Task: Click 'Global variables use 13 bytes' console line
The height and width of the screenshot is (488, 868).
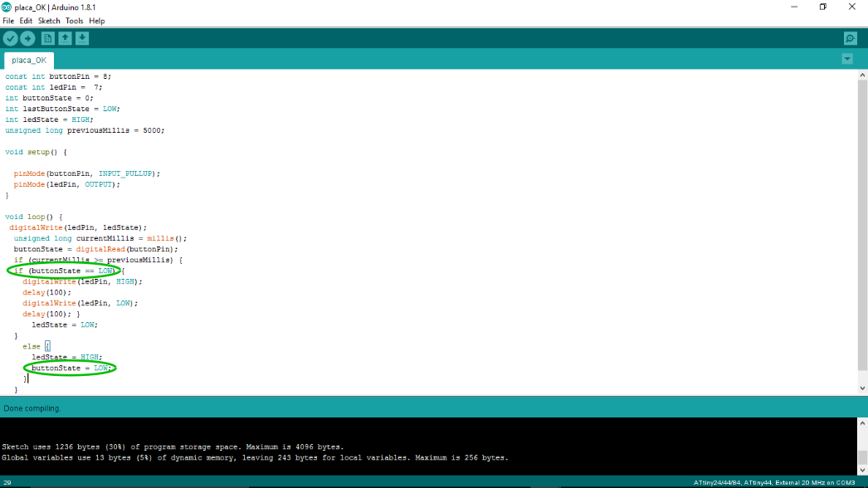Action: [255, 458]
